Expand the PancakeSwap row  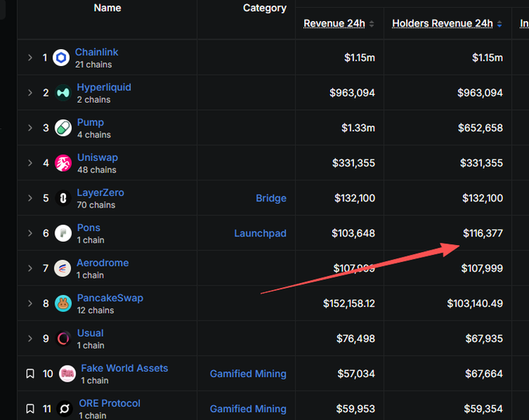click(x=30, y=303)
